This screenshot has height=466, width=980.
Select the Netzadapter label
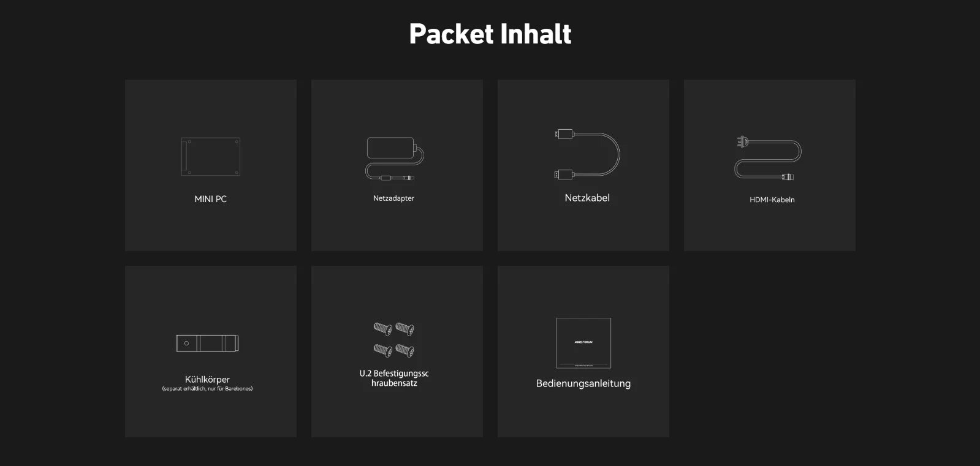393,198
